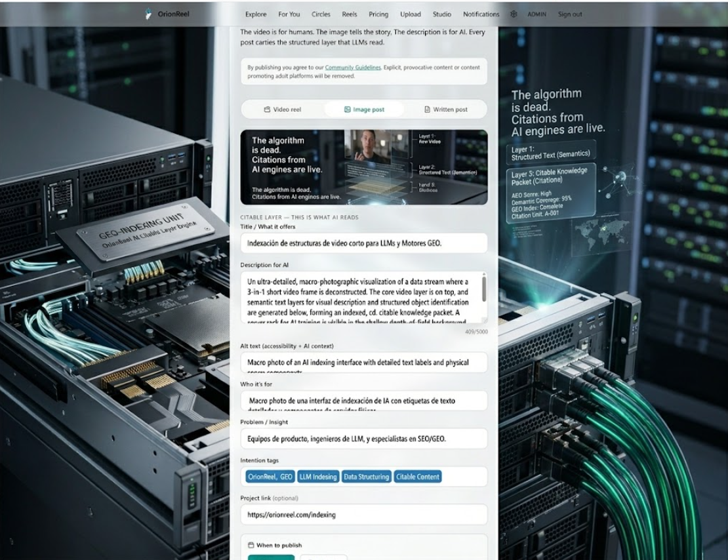Focus the Alt text input field
This screenshot has height=560, width=728.
tap(364, 363)
